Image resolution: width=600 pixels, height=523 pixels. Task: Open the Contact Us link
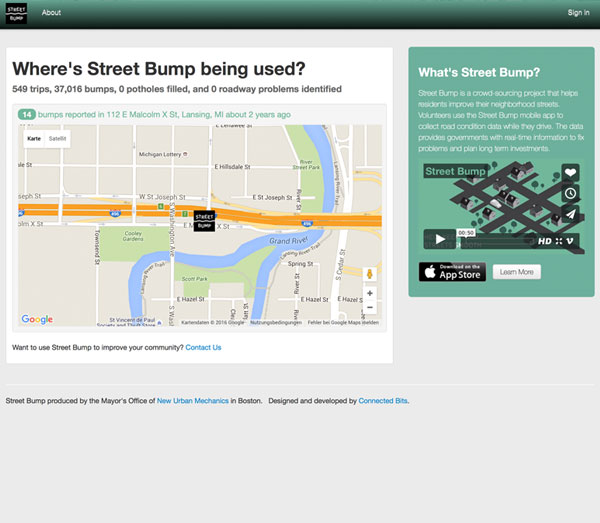(203, 347)
